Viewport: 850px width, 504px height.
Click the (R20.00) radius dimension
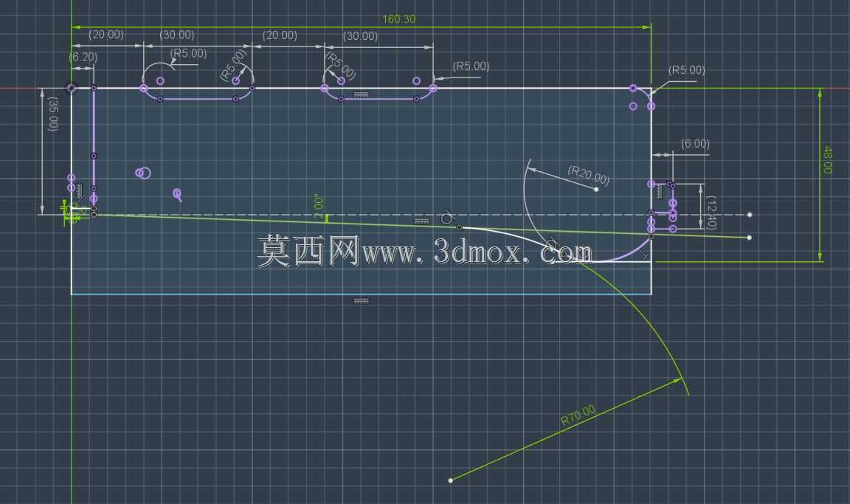(x=589, y=174)
